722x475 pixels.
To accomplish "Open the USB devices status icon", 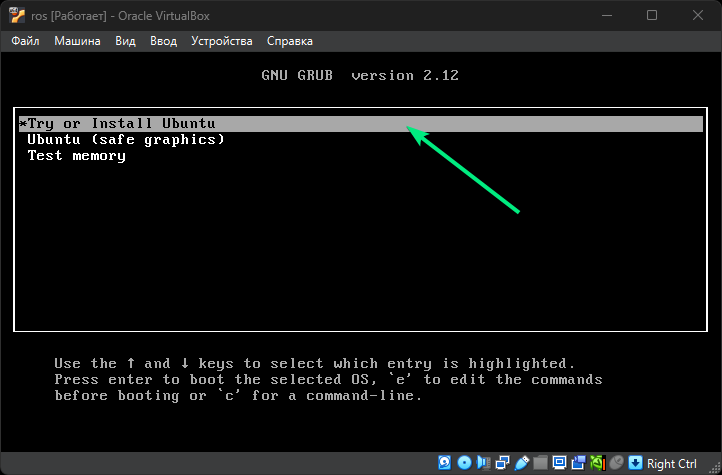I will [x=522, y=463].
